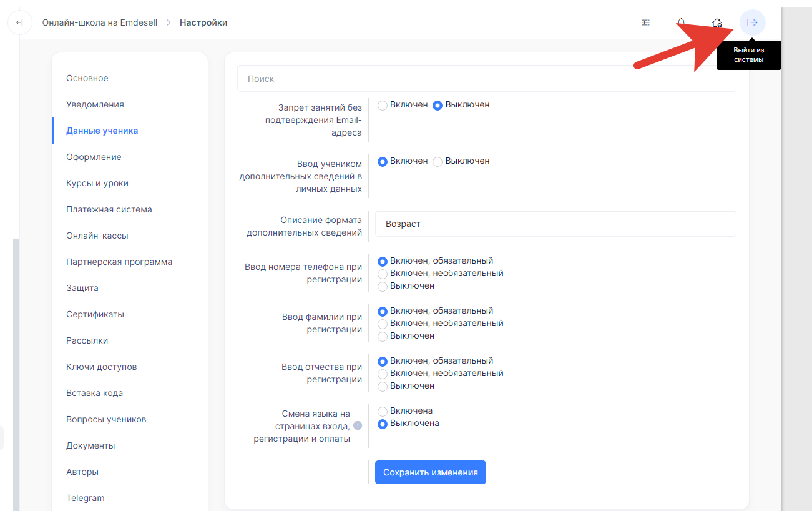Select Выключен for Ввод учеником дополнительных сведений
The image size is (812, 511).
[438, 162]
